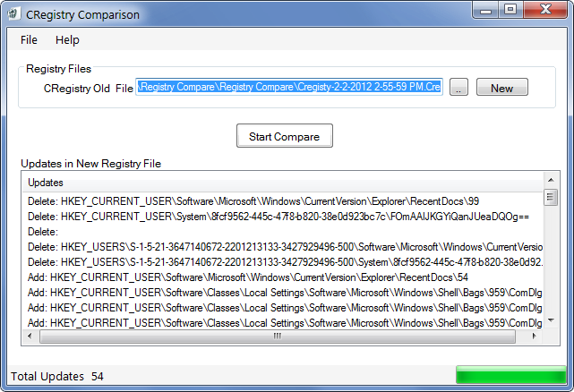Screen dimensions: 574x392
Task: Click the 'CRegistry Old File' label
Action: click(x=89, y=89)
